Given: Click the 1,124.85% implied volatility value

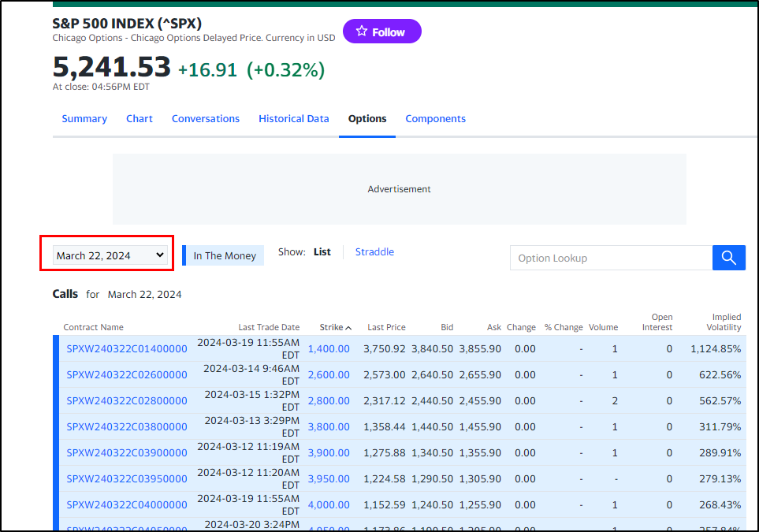Looking at the screenshot, I should 716,348.
